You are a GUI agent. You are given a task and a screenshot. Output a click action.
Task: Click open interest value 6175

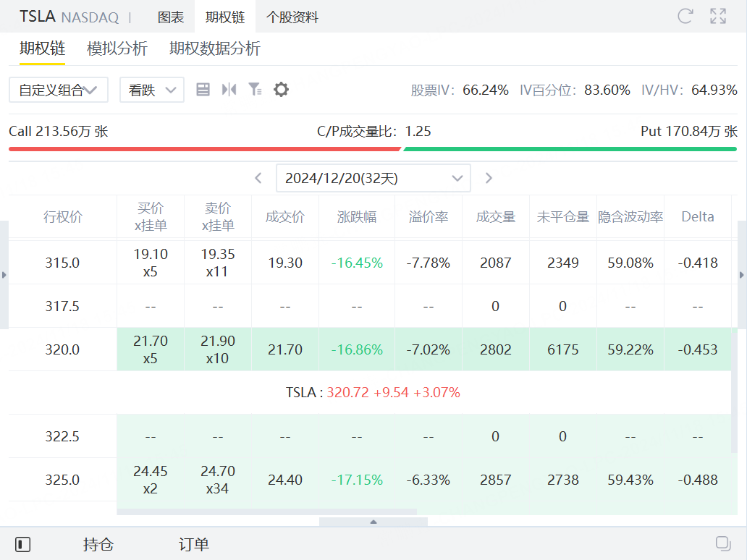click(x=562, y=349)
